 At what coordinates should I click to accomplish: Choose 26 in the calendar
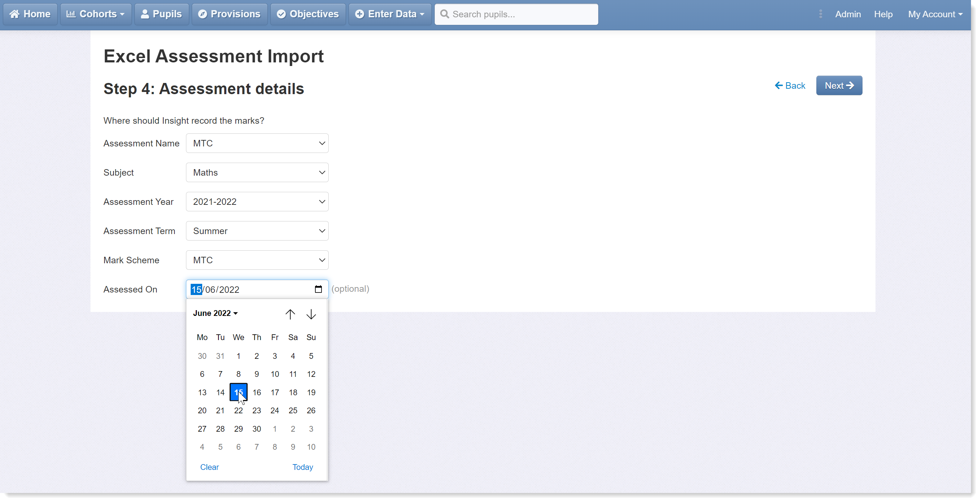(311, 410)
